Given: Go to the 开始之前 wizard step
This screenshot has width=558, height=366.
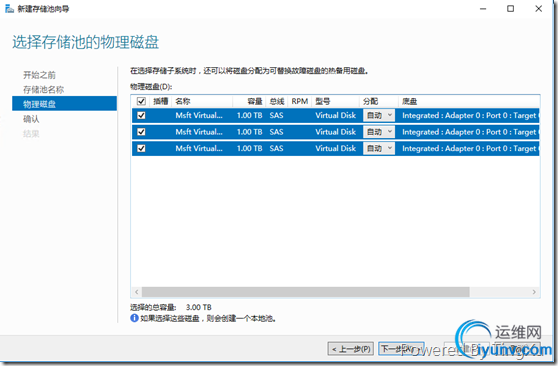Looking at the screenshot, I should (40, 75).
